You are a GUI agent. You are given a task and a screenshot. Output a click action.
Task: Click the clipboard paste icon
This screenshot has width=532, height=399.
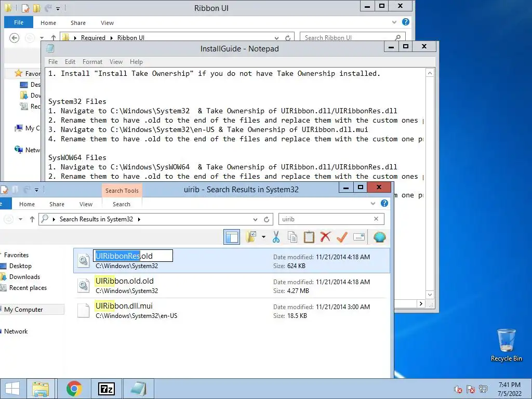(309, 237)
